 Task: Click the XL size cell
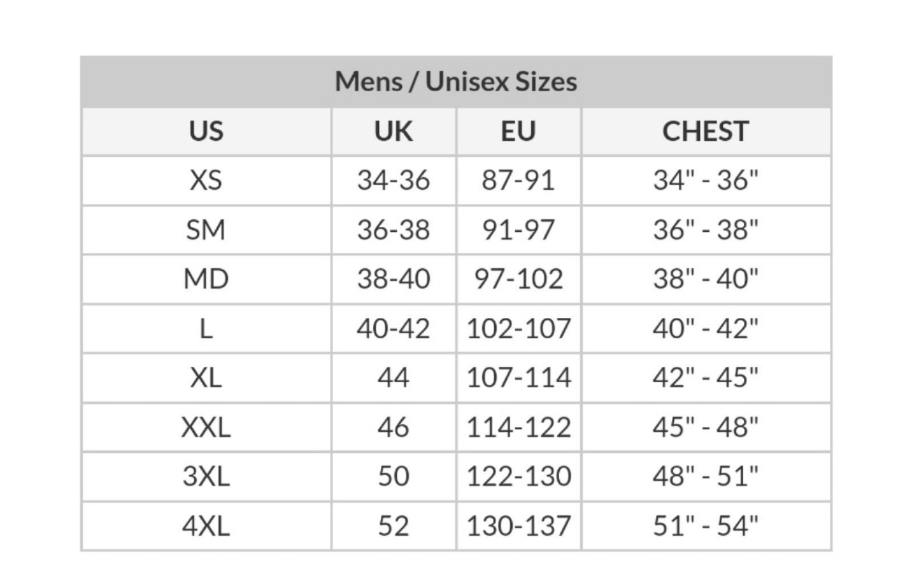pos(206,378)
